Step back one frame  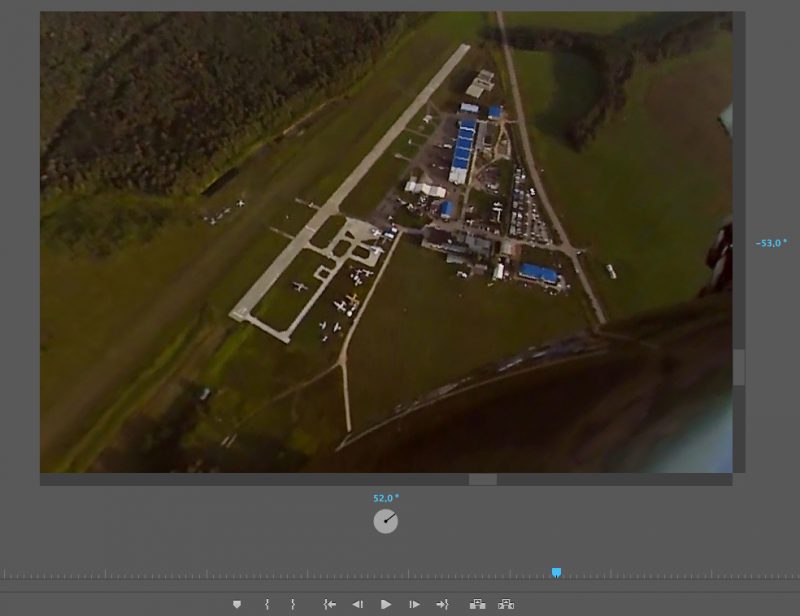(357, 604)
